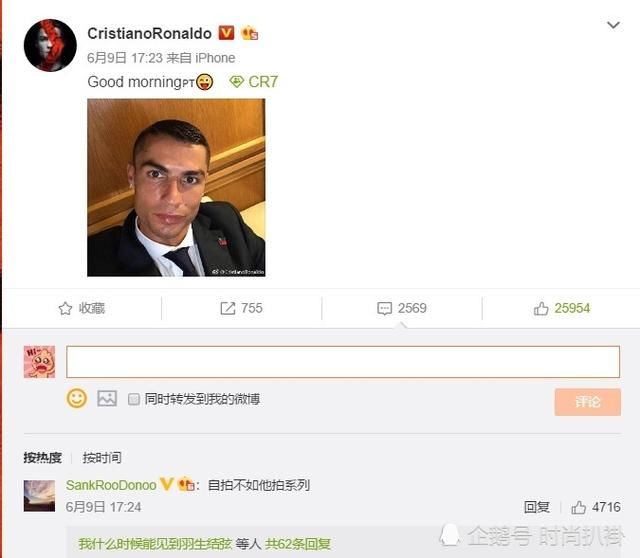Focus the comment text input box
The image size is (640, 558).
343,362
